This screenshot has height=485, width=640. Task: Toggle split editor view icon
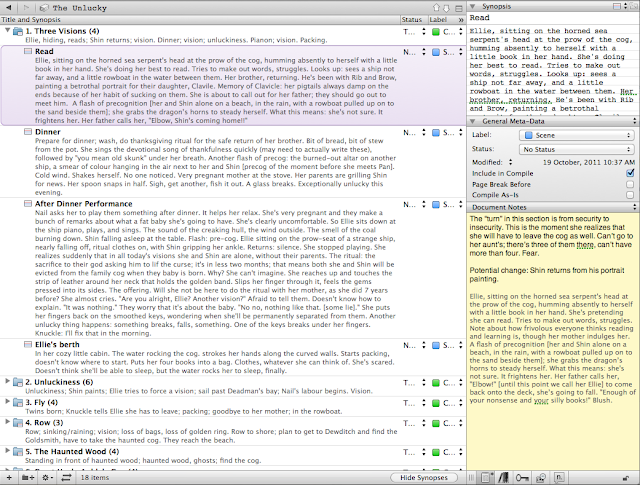click(459, 8)
